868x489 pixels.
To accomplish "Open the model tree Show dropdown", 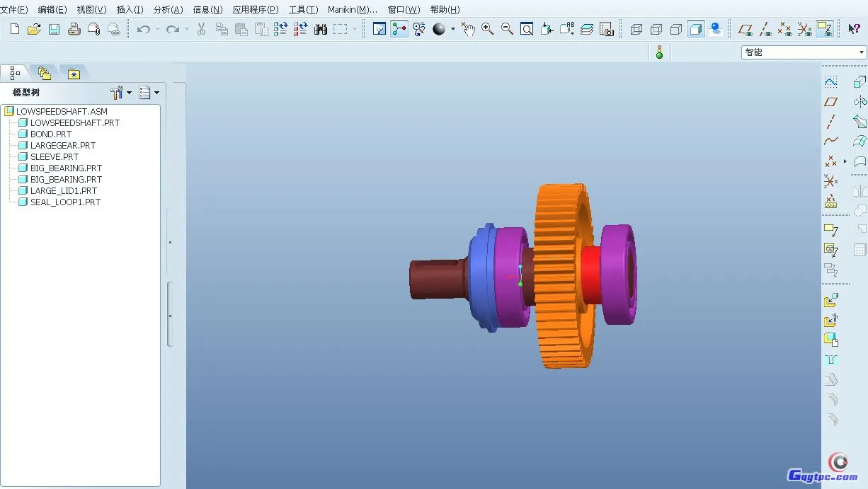I will [149, 93].
